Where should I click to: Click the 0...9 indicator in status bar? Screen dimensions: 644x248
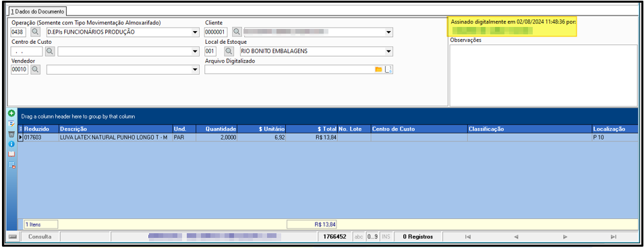(x=373, y=237)
